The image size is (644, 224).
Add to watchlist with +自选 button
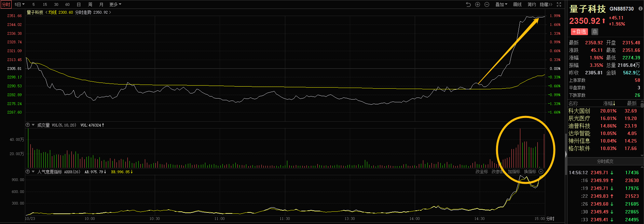[579, 32]
